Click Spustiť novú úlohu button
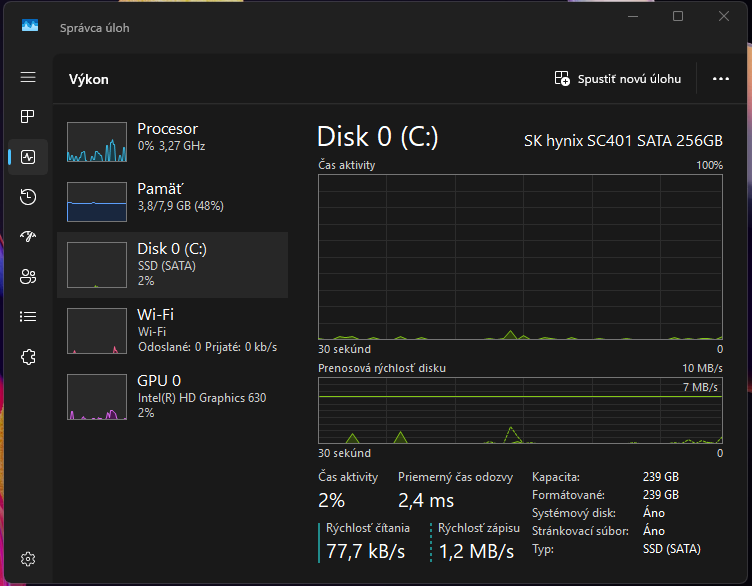Viewport: 752px width, 586px height. pyautogui.click(x=618, y=79)
